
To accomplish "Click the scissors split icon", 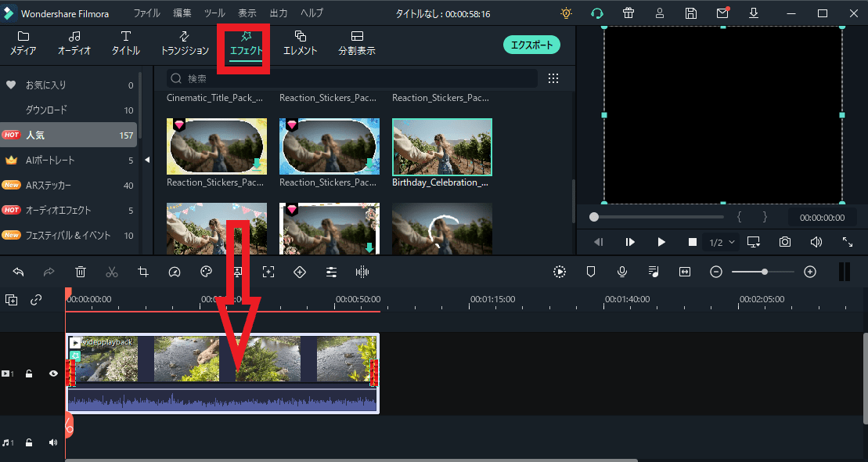I will pyautogui.click(x=112, y=272).
